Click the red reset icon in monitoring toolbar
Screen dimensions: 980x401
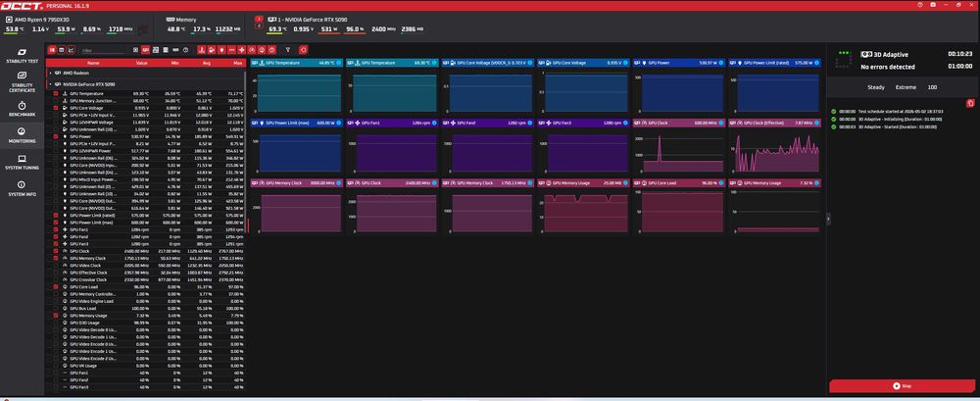click(303, 49)
